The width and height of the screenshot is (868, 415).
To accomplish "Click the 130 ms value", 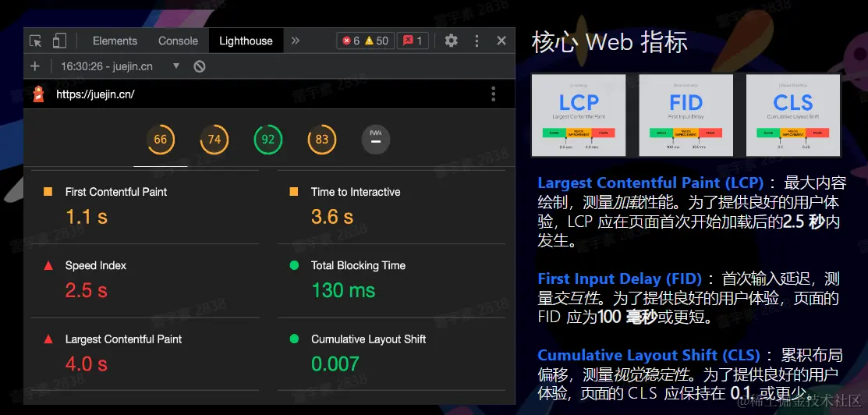I will click(x=343, y=290).
